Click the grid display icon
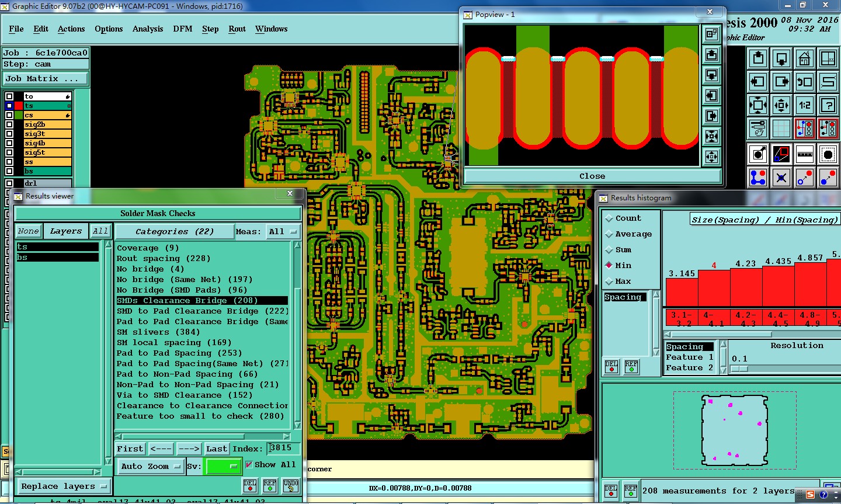Viewport: 841px width, 504px height. coord(781,128)
